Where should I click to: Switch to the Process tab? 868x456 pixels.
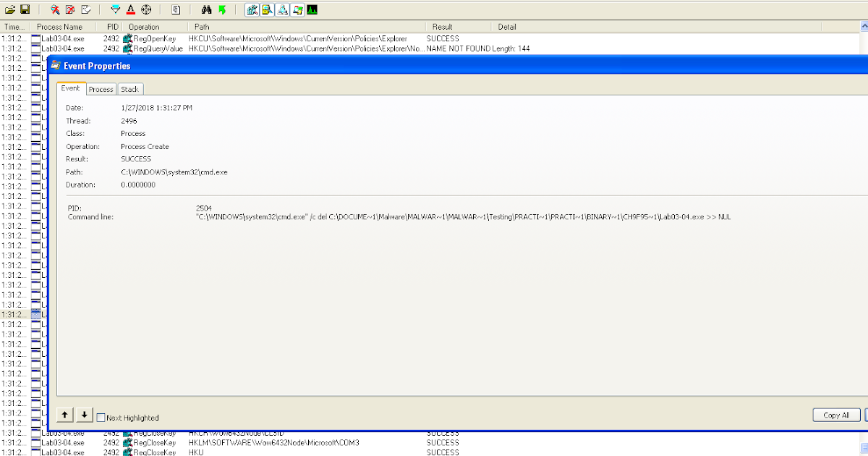pyautogui.click(x=101, y=89)
